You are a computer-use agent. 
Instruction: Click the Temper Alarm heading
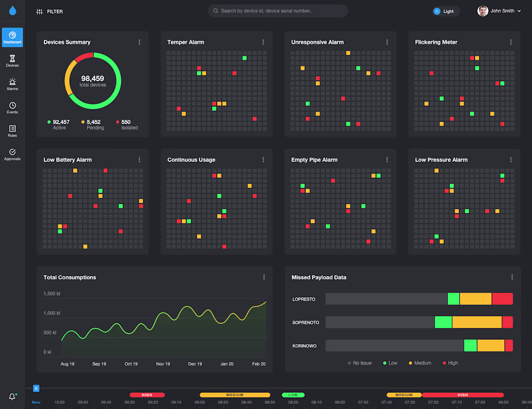[186, 42]
